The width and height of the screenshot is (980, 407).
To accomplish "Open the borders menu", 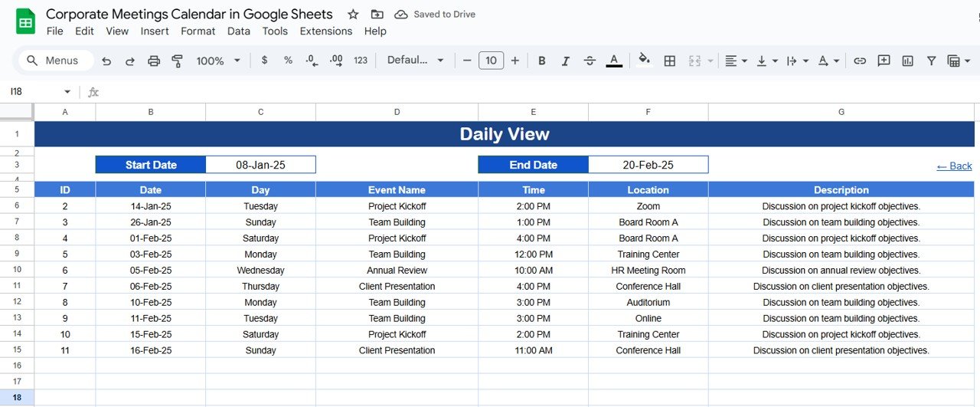I will coord(670,61).
